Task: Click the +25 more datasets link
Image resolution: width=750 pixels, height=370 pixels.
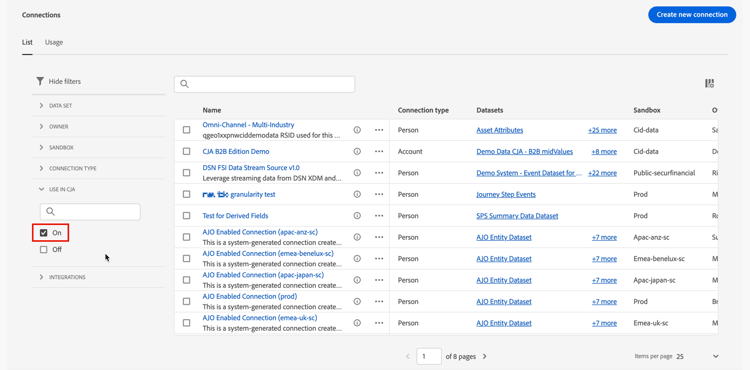Action: click(x=602, y=130)
